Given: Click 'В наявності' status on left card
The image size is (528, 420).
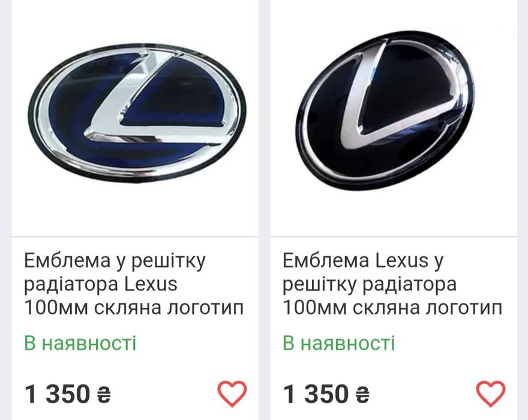Looking at the screenshot, I should (80, 343).
